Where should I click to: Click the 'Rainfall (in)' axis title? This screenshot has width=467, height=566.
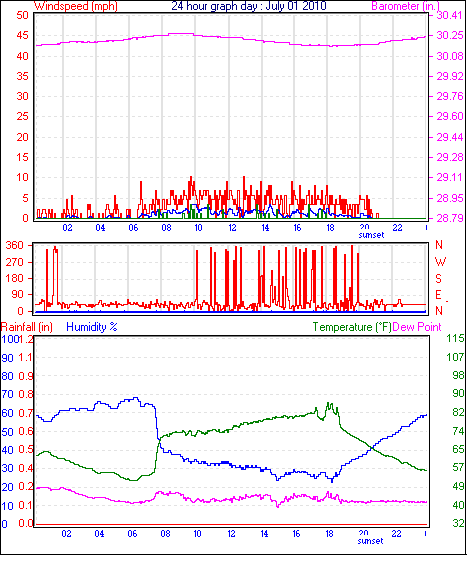click(27, 327)
